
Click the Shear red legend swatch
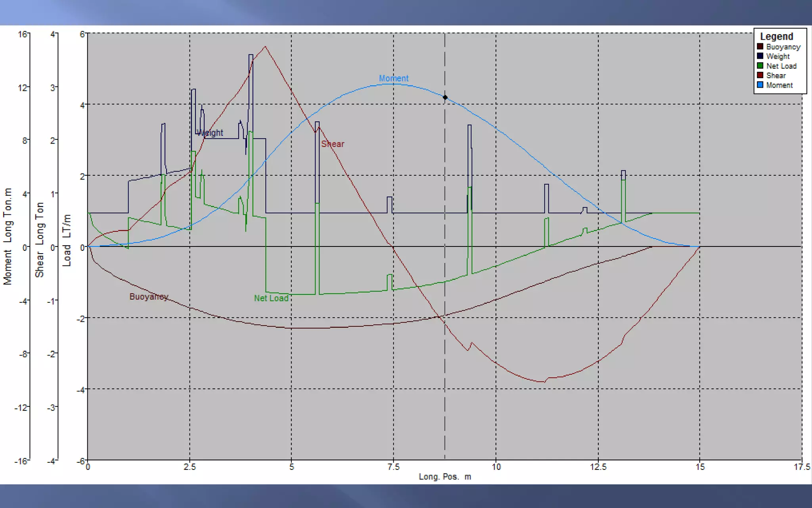760,75
